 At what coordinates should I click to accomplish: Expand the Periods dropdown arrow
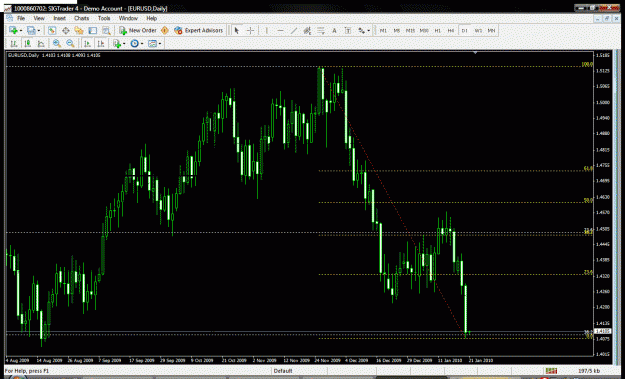(x=142, y=44)
